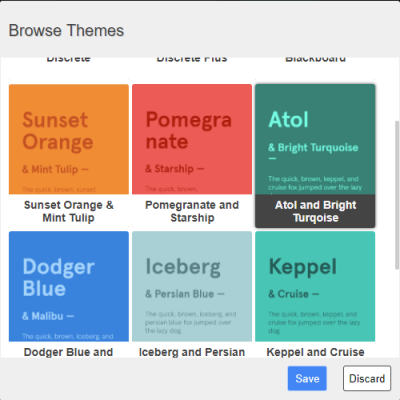Click the vertical scrollbar of the themes list
Screen dimensions: 400x400
click(x=397, y=195)
